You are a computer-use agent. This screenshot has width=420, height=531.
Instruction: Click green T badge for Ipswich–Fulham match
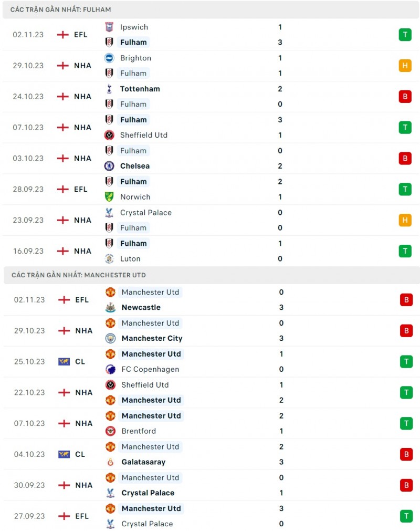(x=405, y=35)
